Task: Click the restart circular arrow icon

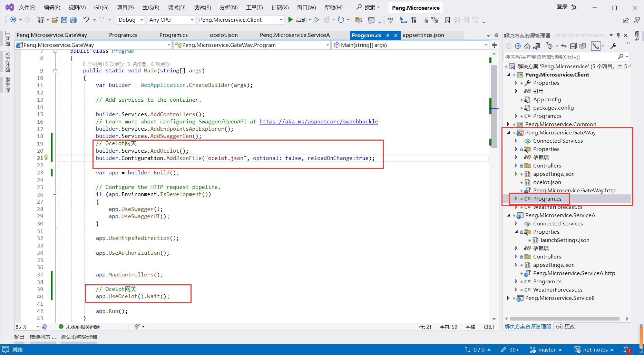Action: click(x=341, y=20)
